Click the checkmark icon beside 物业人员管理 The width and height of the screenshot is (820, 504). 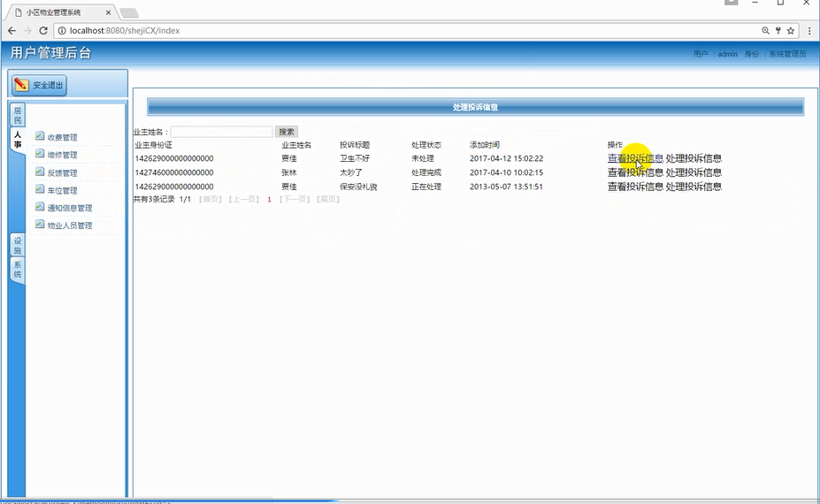coord(40,225)
